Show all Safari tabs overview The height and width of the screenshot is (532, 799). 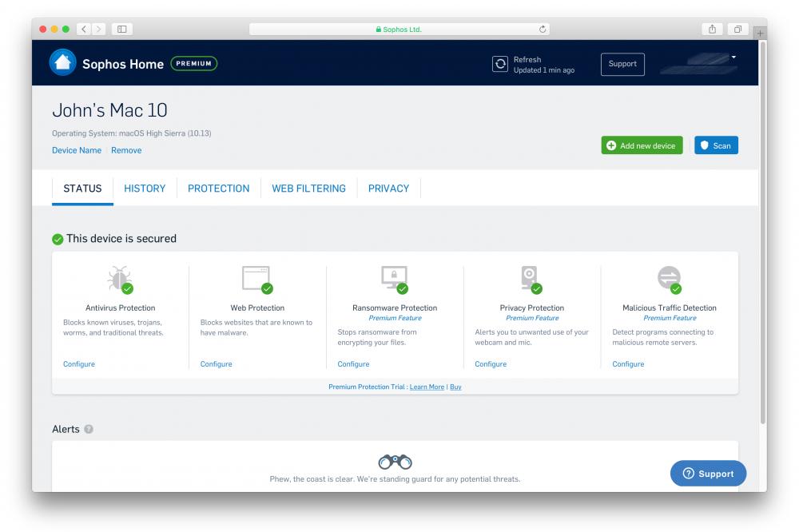coord(737,29)
